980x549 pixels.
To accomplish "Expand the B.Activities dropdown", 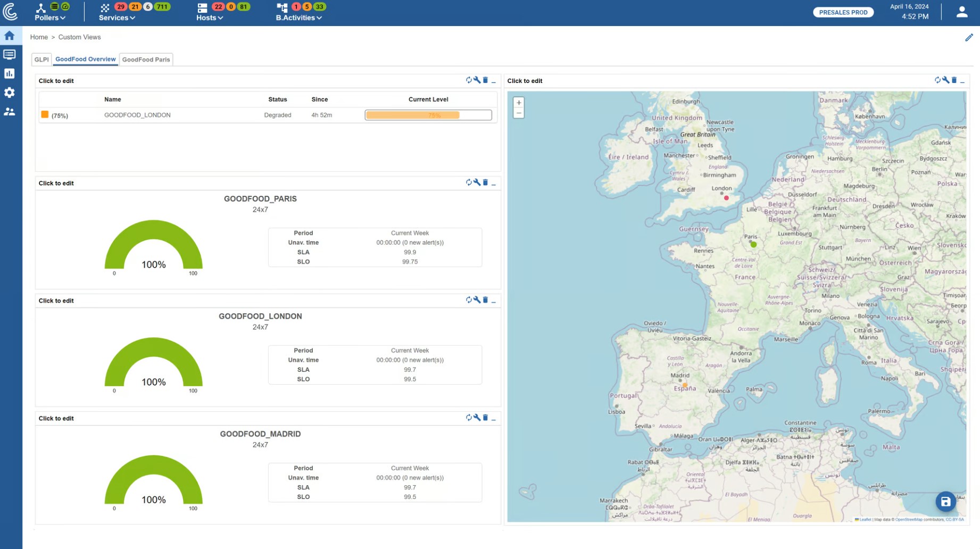I will click(x=299, y=18).
